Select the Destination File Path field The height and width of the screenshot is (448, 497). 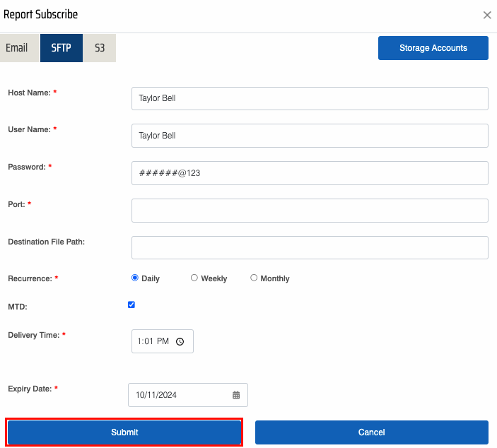[x=310, y=247]
